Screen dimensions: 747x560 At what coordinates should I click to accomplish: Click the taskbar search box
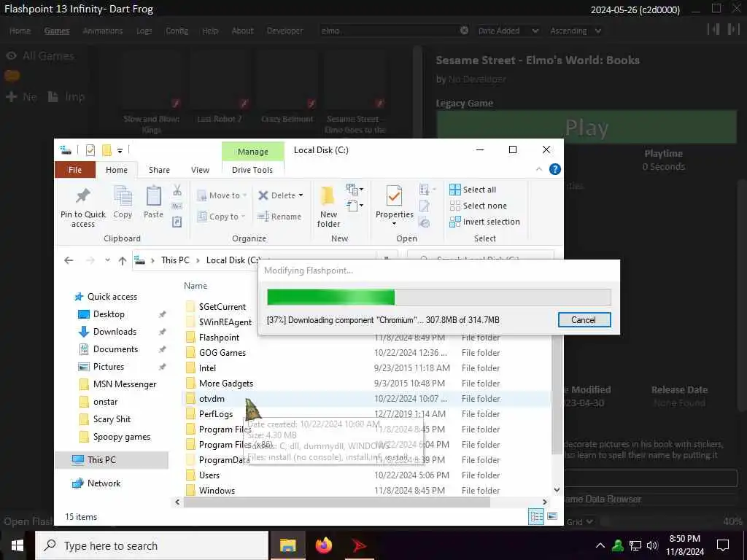point(152,545)
